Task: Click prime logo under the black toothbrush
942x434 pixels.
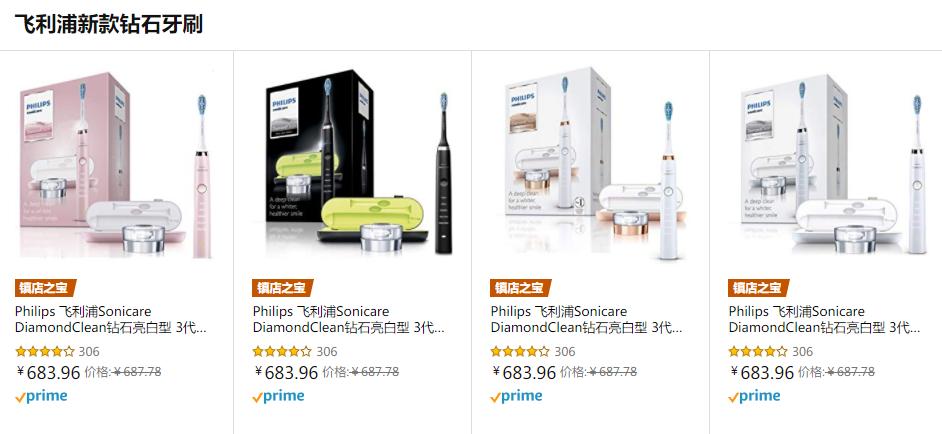Action: [279, 396]
